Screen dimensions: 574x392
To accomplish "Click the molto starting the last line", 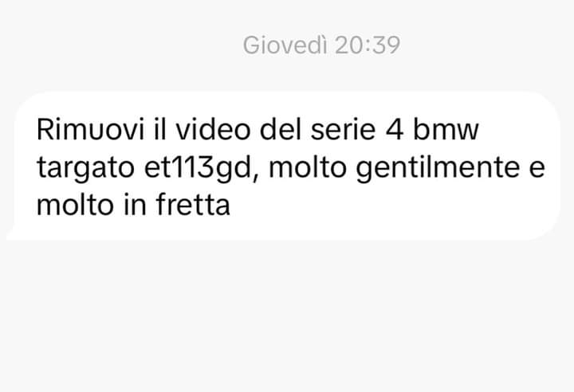I will tap(75, 205).
